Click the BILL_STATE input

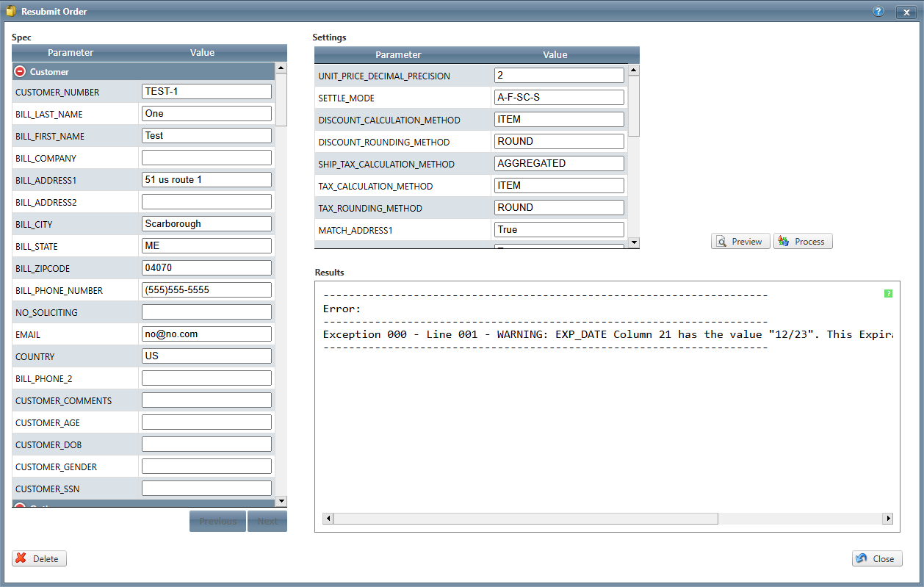point(206,245)
